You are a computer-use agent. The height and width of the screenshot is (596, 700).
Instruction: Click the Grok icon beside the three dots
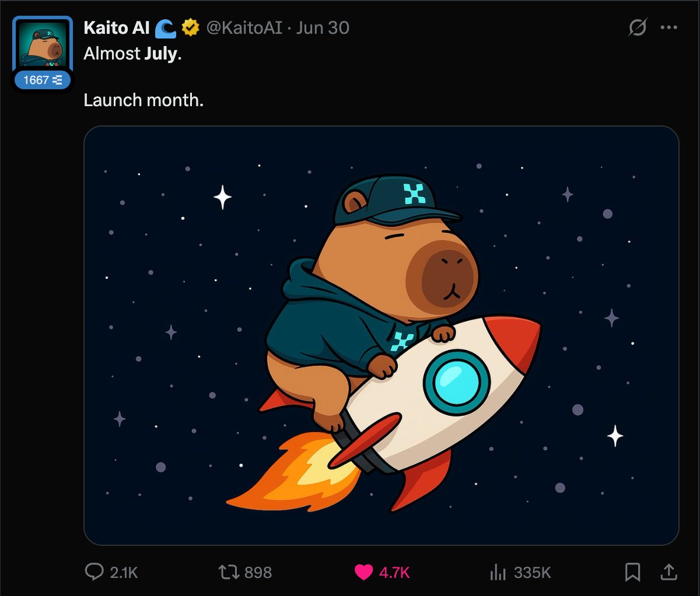click(638, 27)
